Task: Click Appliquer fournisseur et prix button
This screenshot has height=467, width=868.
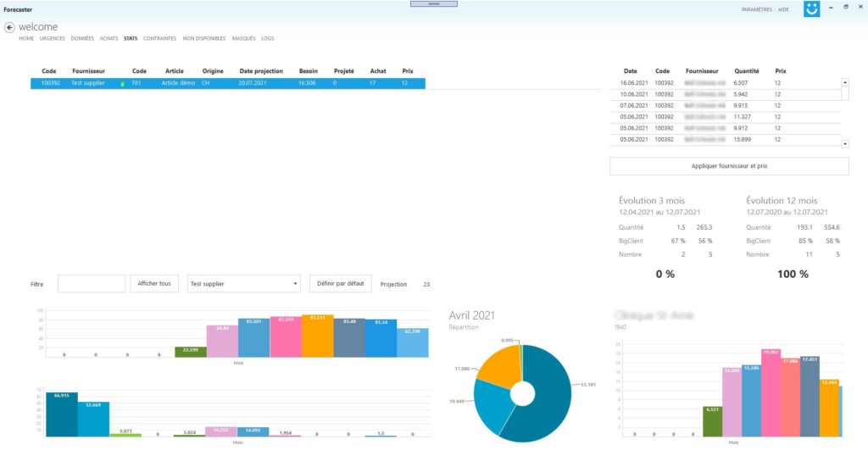Action: coord(729,165)
